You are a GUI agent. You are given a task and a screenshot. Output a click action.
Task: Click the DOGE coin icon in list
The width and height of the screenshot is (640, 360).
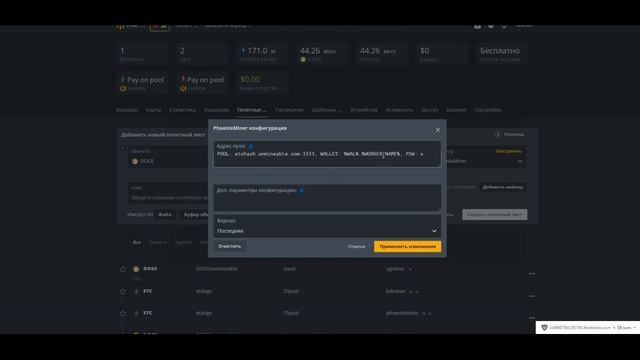pyautogui.click(x=136, y=269)
